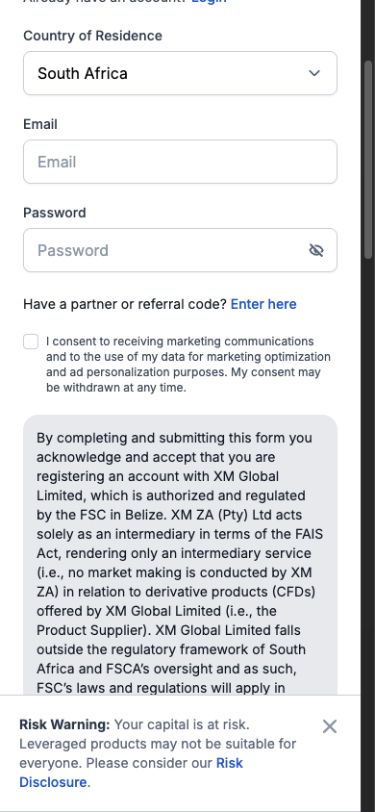The height and width of the screenshot is (812, 375).
Task: Expand the Country of Residence chevron arrow
Action: coord(314,73)
